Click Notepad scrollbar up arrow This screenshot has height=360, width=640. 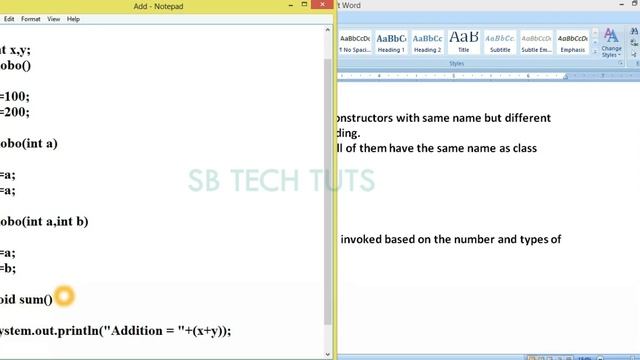coord(327,30)
